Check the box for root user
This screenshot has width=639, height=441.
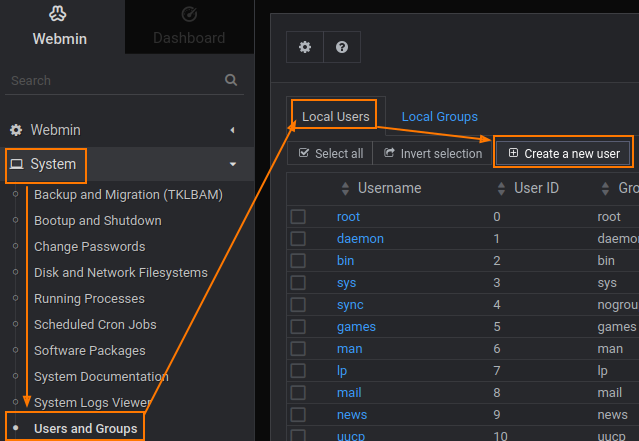click(x=298, y=217)
